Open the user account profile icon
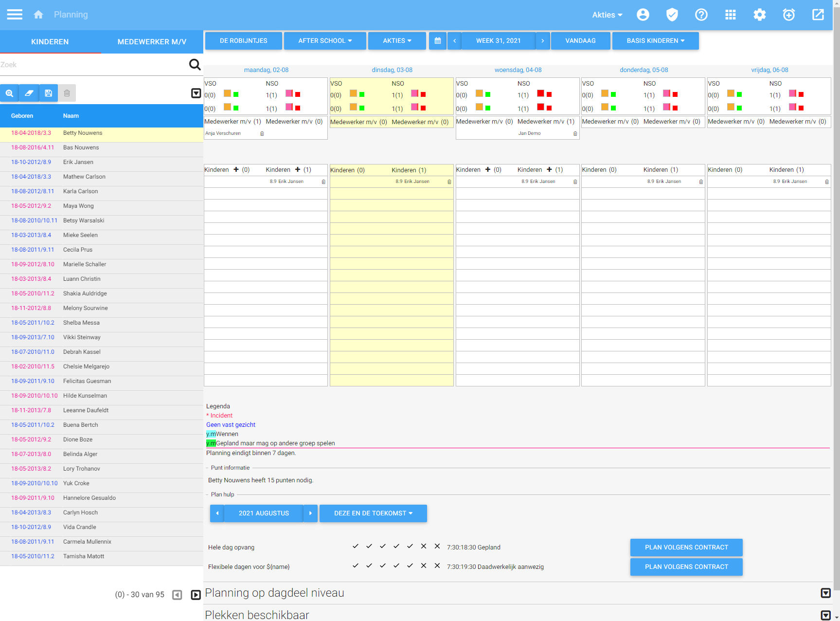Screen dimensions: 840x621 pyautogui.click(x=643, y=15)
